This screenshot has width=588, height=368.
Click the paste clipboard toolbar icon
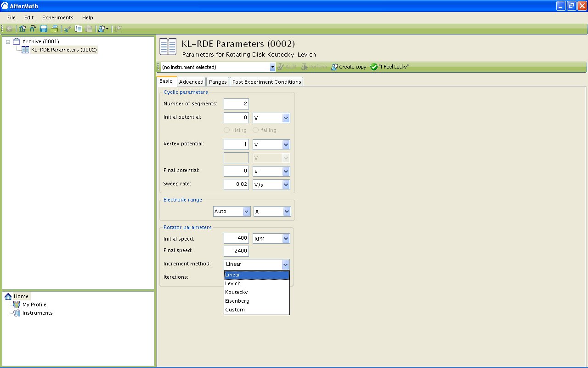(89, 29)
